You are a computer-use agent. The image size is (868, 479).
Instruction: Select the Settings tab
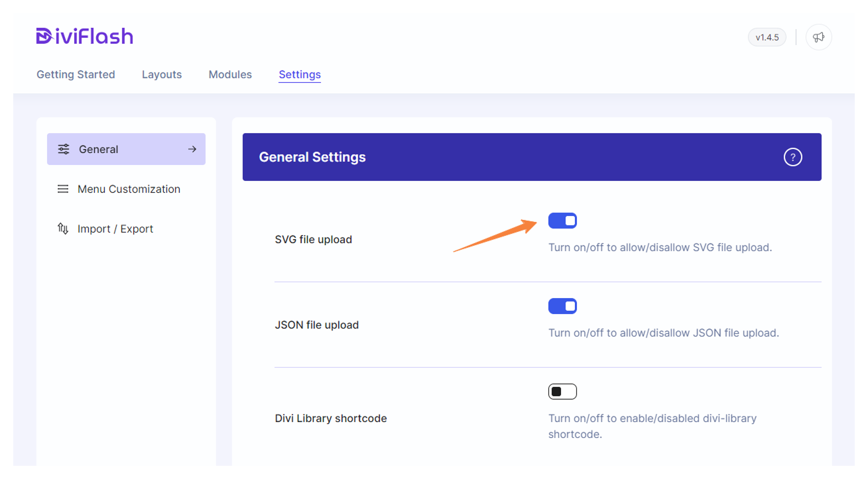300,74
